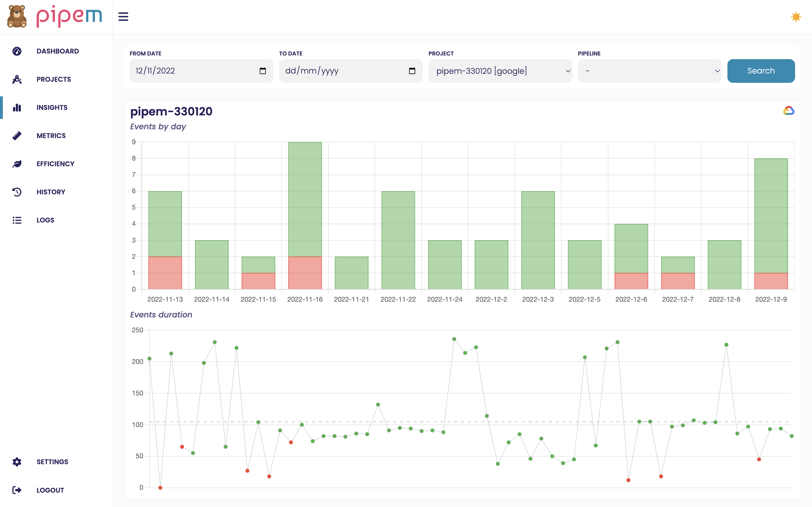
Task: Click the pipem-330120 project title
Action: 171,111
